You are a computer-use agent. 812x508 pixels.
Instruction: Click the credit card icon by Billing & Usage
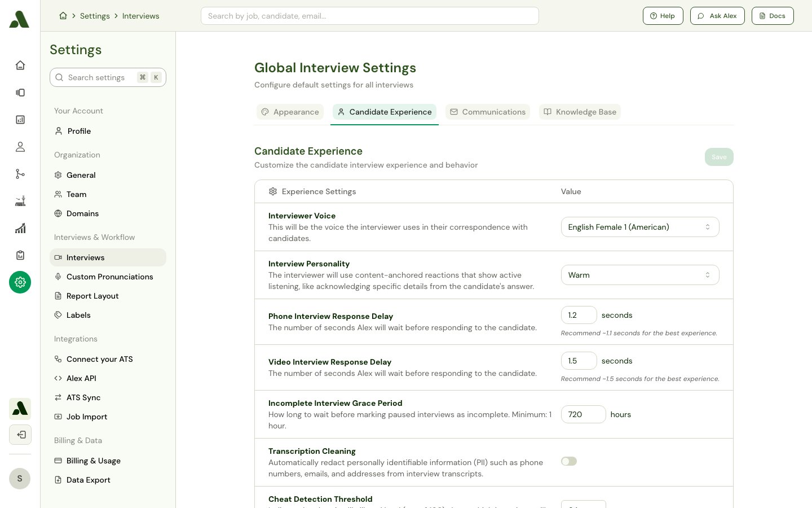pos(58,461)
